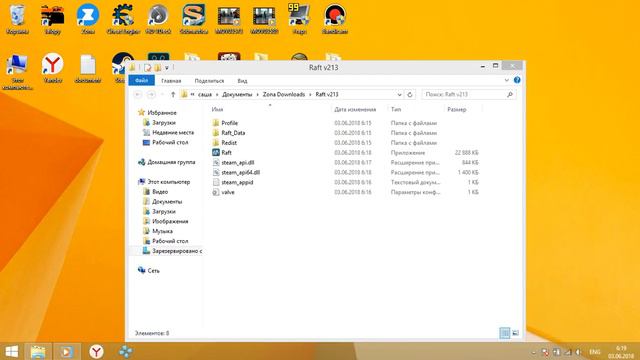640x360 pixels.
Task: Open Музыка in navigation pane
Action: pos(162,231)
